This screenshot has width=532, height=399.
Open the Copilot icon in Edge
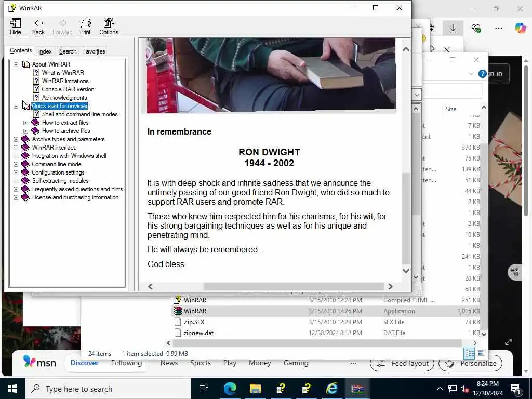[520, 28]
